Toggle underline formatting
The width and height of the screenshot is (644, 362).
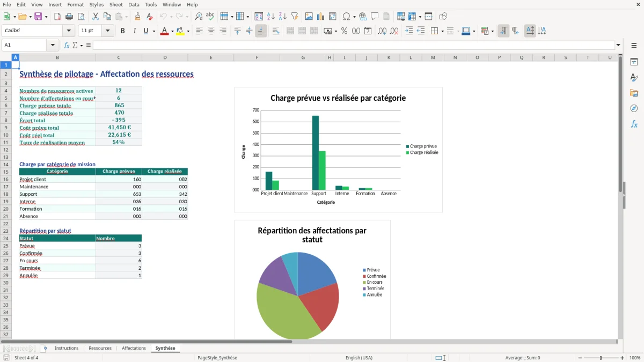click(x=145, y=31)
